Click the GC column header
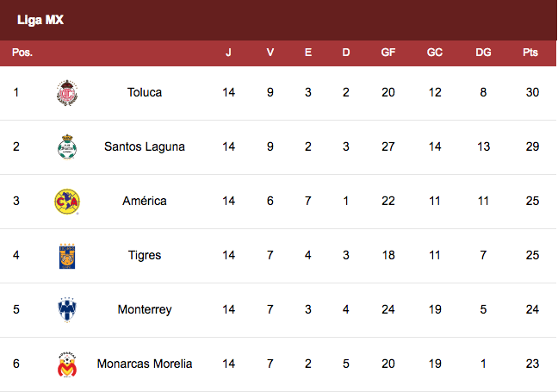 coord(435,53)
